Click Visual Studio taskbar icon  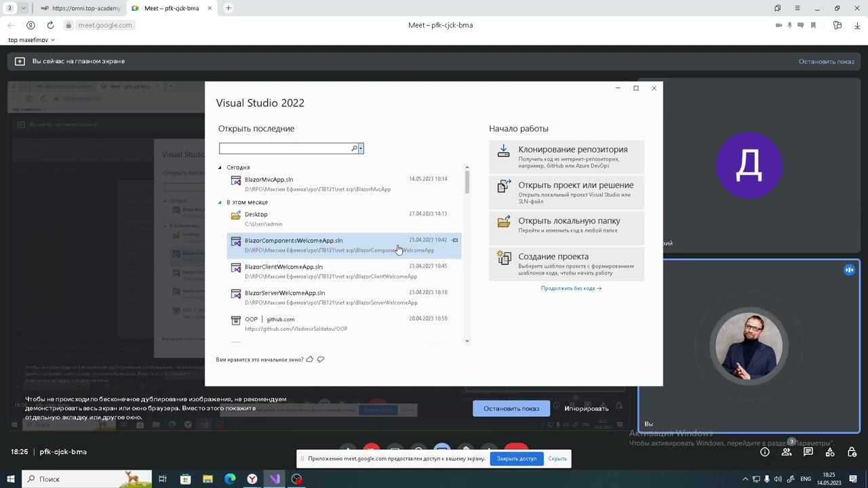(x=275, y=479)
